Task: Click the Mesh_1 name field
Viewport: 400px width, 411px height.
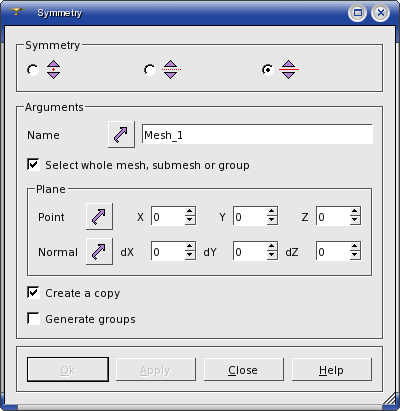Action: pyautogui.click(x=257, y=134)
